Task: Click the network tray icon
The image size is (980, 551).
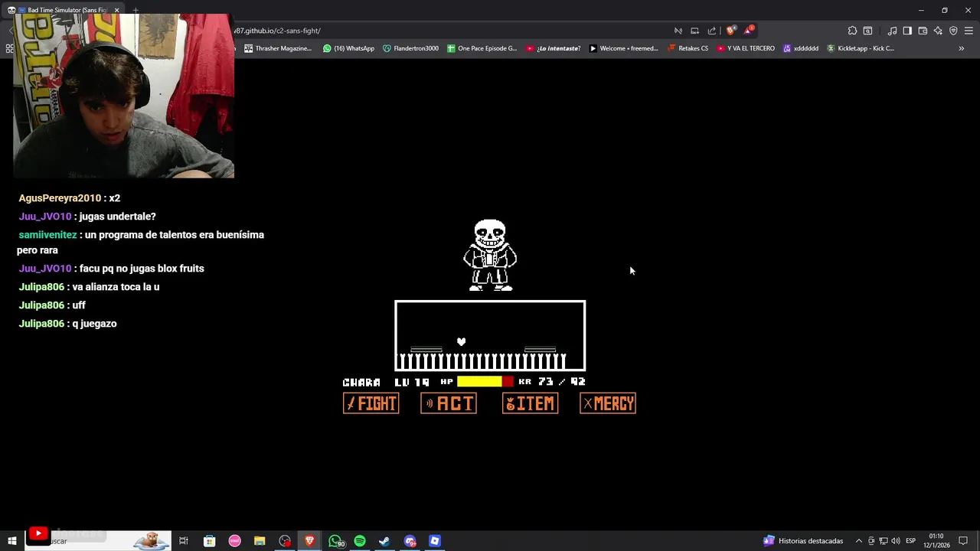Action: tap(883, 541)
